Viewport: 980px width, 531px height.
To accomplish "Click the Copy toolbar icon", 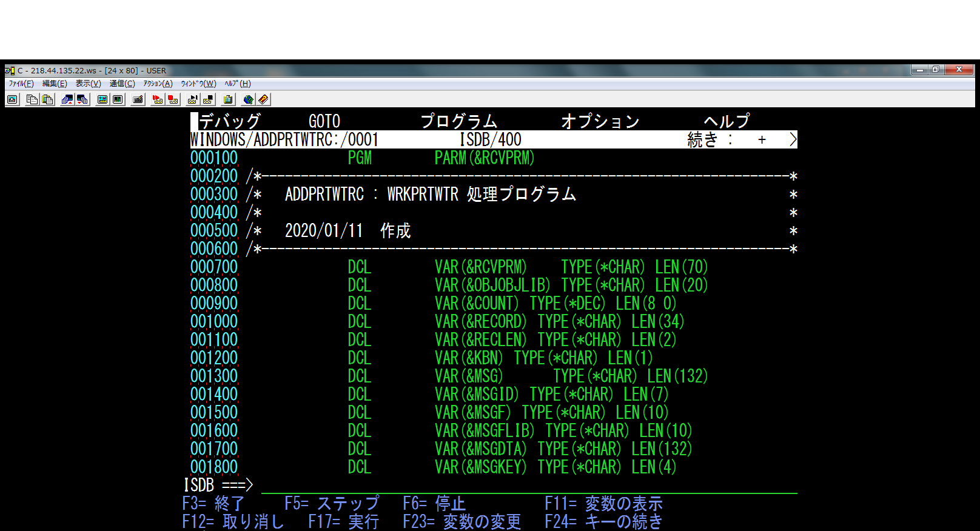I will (32, 99).
